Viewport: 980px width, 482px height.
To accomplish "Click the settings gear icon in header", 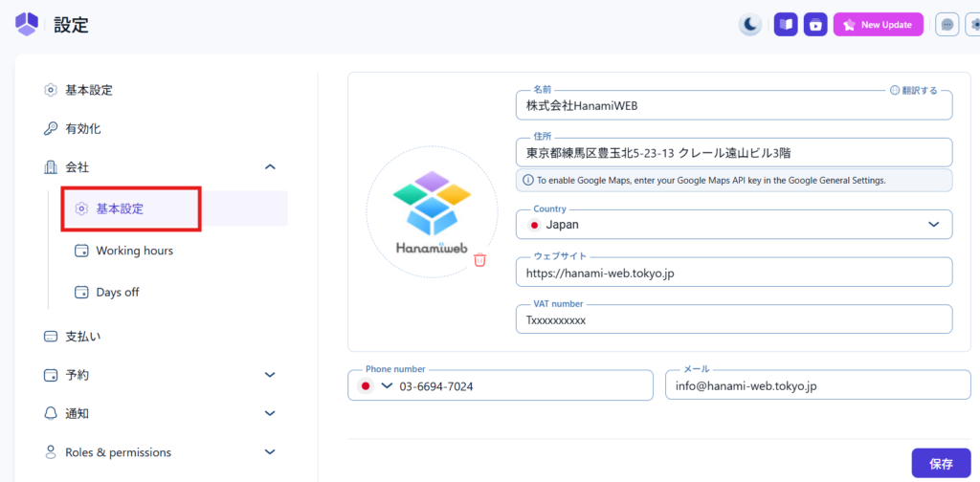I will tap(974, 25).
